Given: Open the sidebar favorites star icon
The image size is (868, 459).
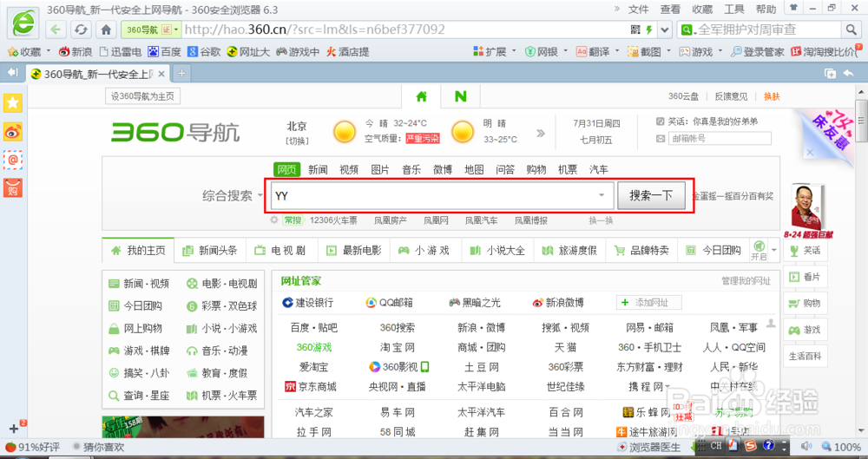Looking at the screenshot, I should pyautogui.click(x=13, y=102).
